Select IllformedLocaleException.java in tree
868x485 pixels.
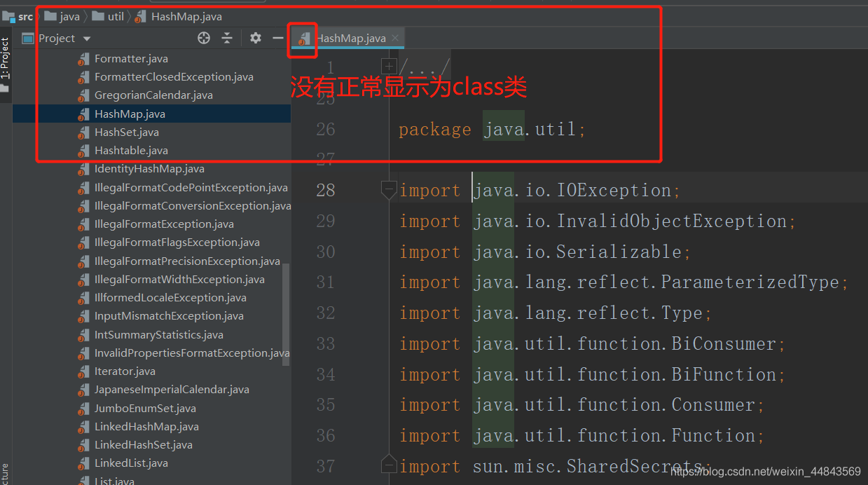click(x=170, y=298)
